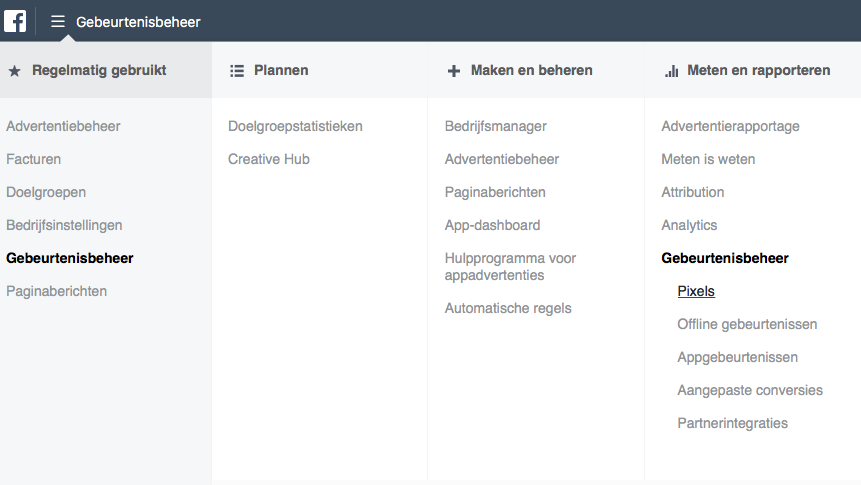Click the plus icon beside Maken en beheren
The height and width of the screenshot is (485, 861).
point(454,71)
